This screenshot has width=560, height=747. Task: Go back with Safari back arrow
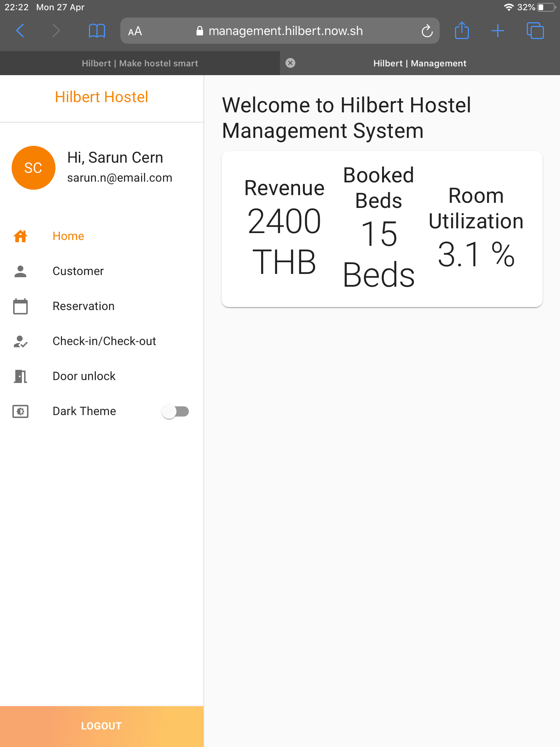[x=20, y=31]
